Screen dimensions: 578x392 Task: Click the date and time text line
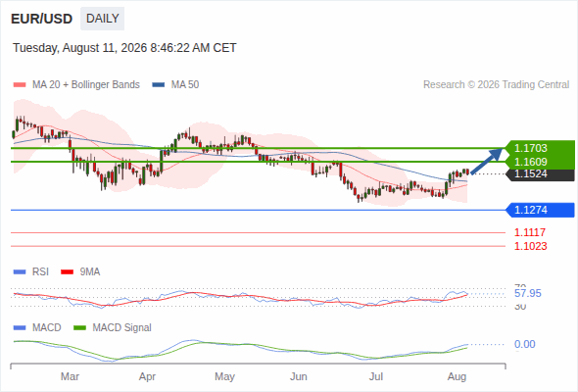click(x=124, y=48)
